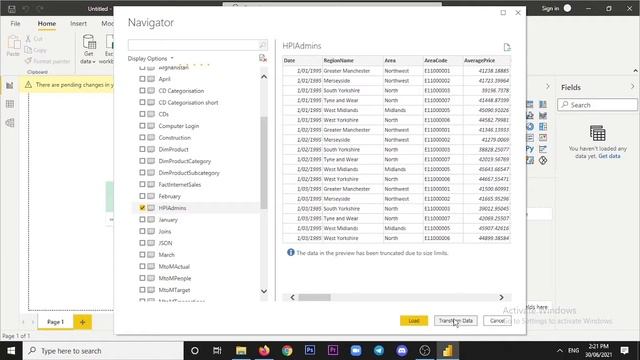Image resolution: width=640 pixels, height=360 pixels.
Task: Open Discord from the taskbar
Action: [x=402, y=351]
